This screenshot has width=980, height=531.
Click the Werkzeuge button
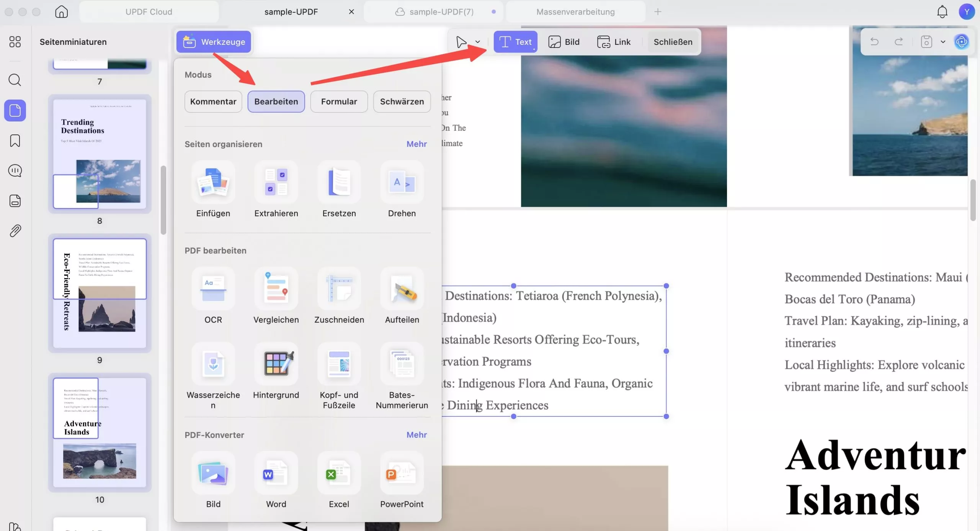(x=214, y=42)
